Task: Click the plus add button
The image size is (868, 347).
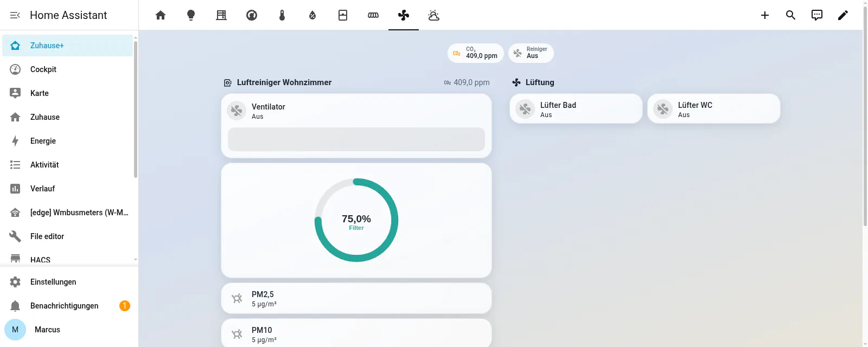Action: [765, 15]
